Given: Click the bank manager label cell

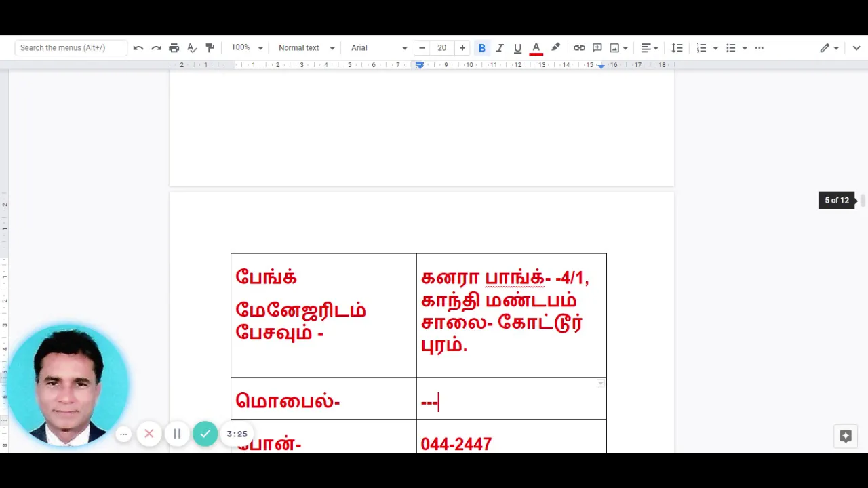Looking at the screenshot, I should 323,315.
